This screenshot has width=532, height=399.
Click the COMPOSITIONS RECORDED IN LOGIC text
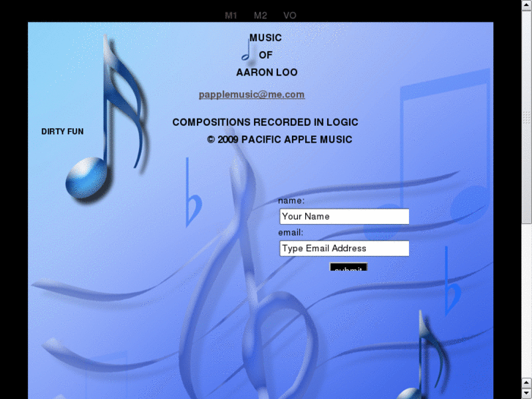(x=266, y=122)
